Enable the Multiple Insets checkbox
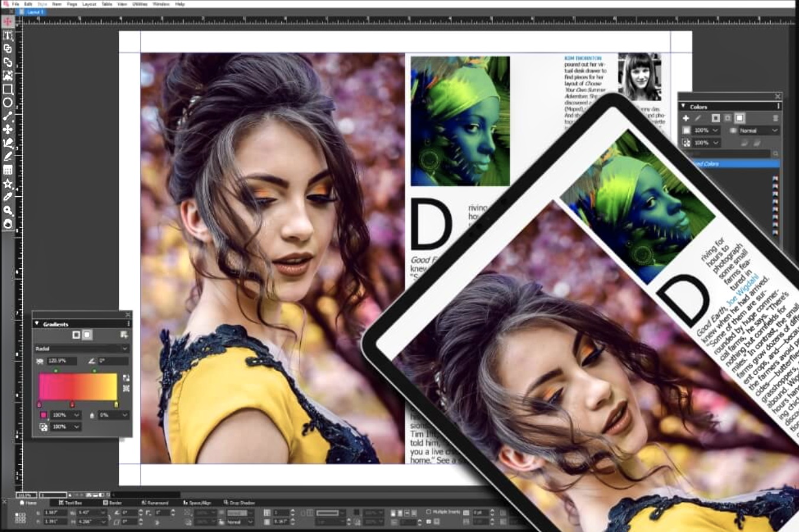The height and width of the screenshot is (532, 799). point(428,512)
